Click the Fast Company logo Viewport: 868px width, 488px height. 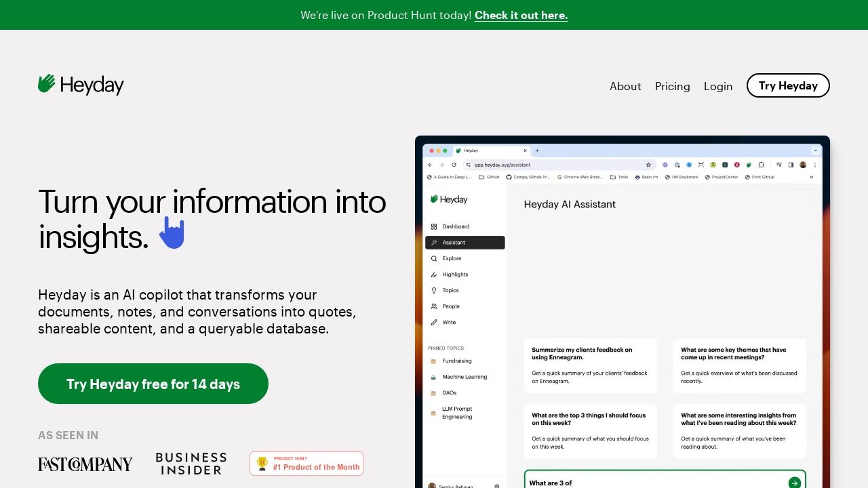coord(85,464)
